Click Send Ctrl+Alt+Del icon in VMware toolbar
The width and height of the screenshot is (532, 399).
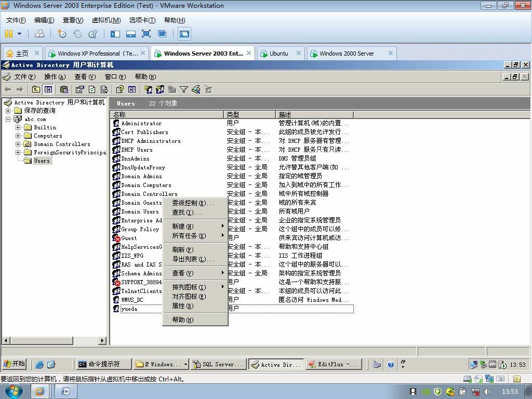click(x=39, y=34)
